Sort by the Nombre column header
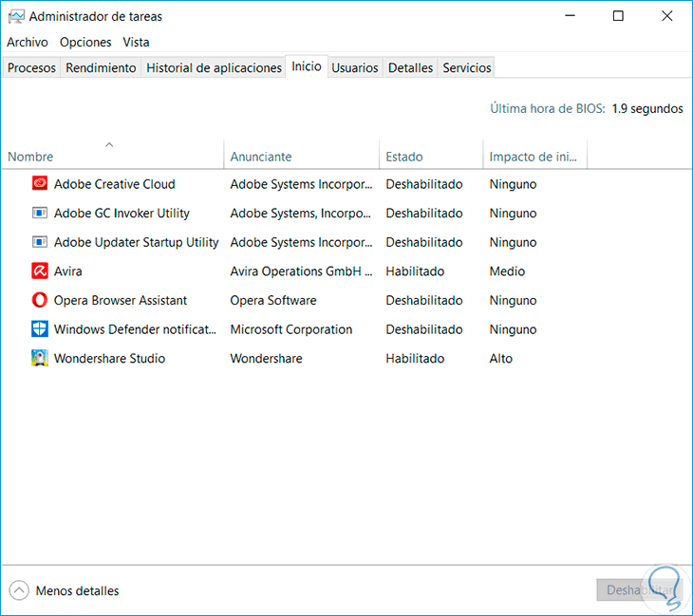This screenshot has width=693, height=616. tap(113, 155)
